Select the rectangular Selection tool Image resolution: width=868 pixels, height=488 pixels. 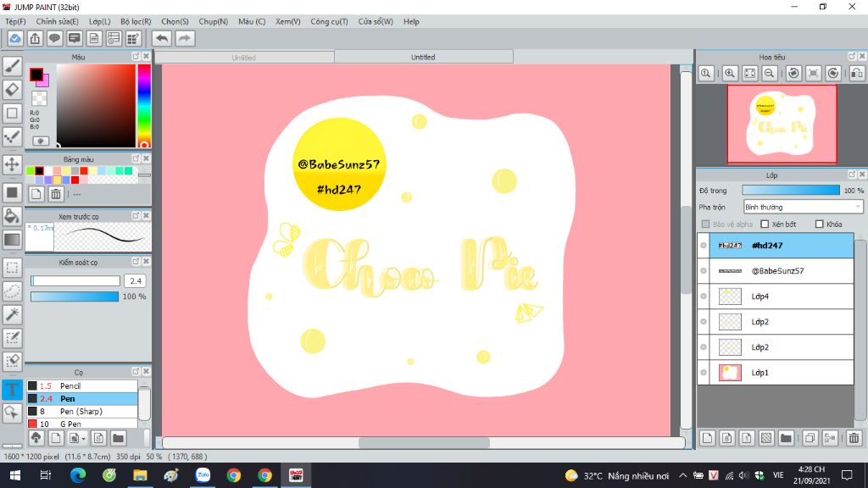tap(12, 268)
